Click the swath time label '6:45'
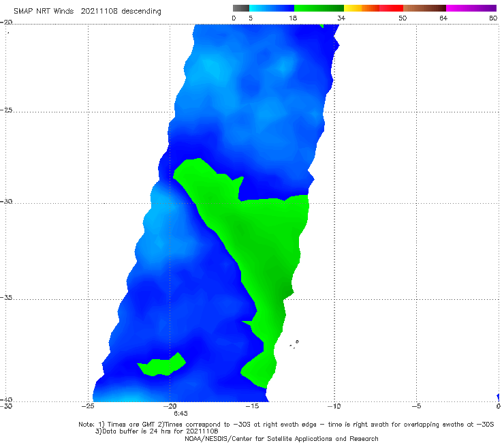This screenshot has width=504, height=443. [180, 414]
